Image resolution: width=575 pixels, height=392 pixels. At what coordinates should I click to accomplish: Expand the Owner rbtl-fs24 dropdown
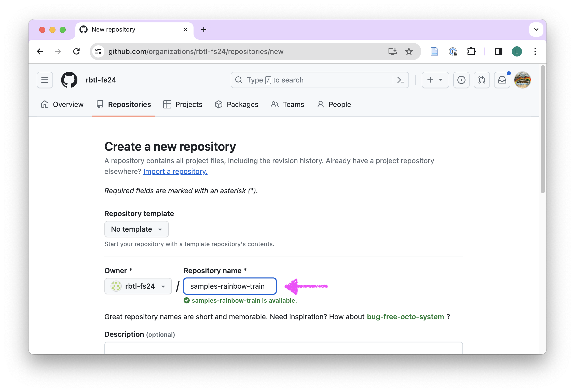point(138,286)
